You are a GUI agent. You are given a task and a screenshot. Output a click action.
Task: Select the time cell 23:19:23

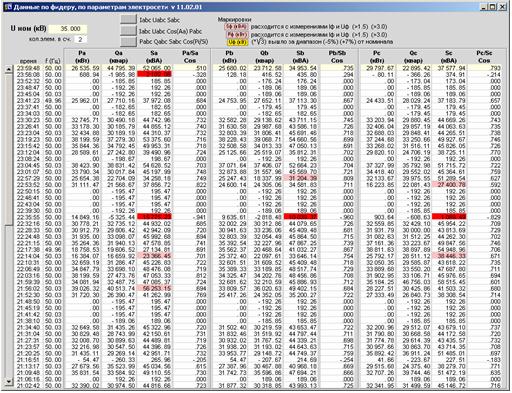pyautogui.click(x=28, y=140)
